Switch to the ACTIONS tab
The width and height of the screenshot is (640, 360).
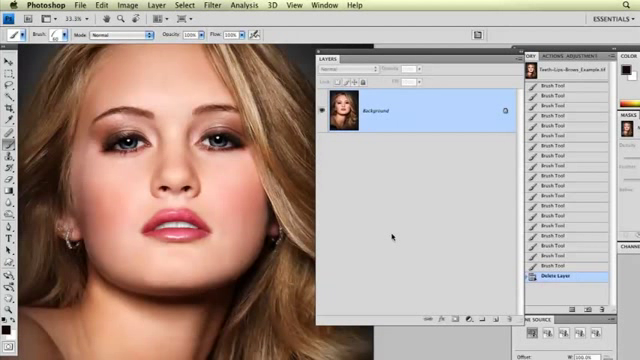(x=553, y=56)
